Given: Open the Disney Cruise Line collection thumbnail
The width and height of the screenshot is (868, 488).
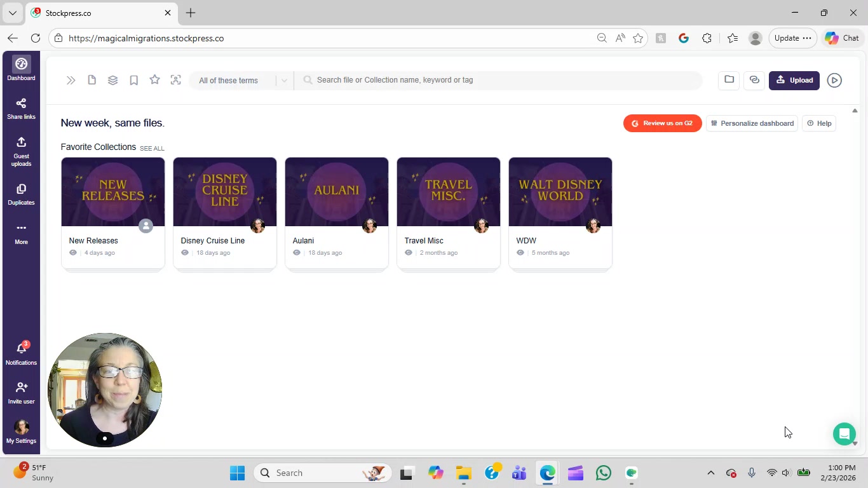Looking at the screenshot, I should [x=225, y=192].
